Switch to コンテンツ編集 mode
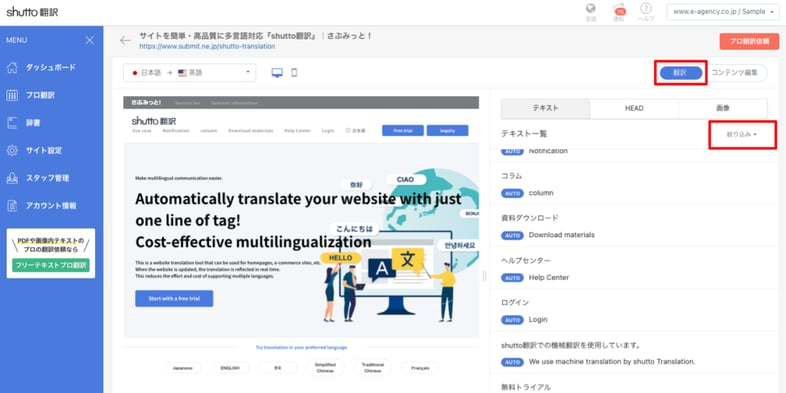The image size is (786, 393). [734, 73]
